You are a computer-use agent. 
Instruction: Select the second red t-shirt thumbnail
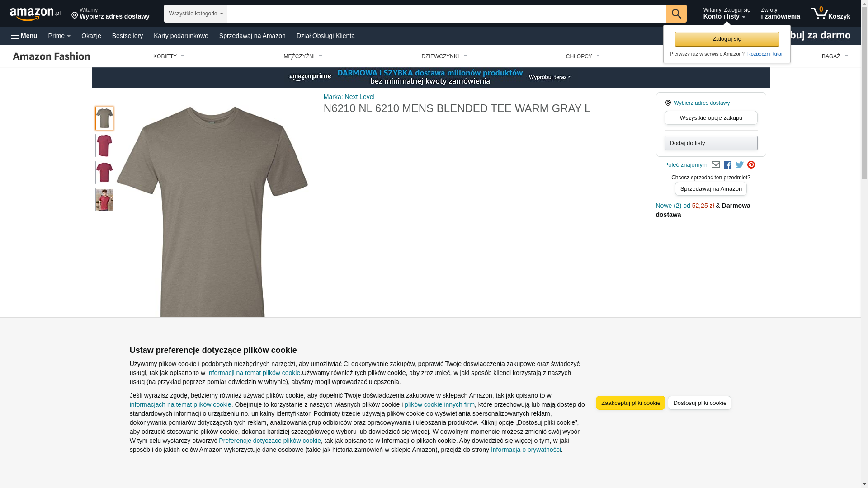[x=104, y=173]
